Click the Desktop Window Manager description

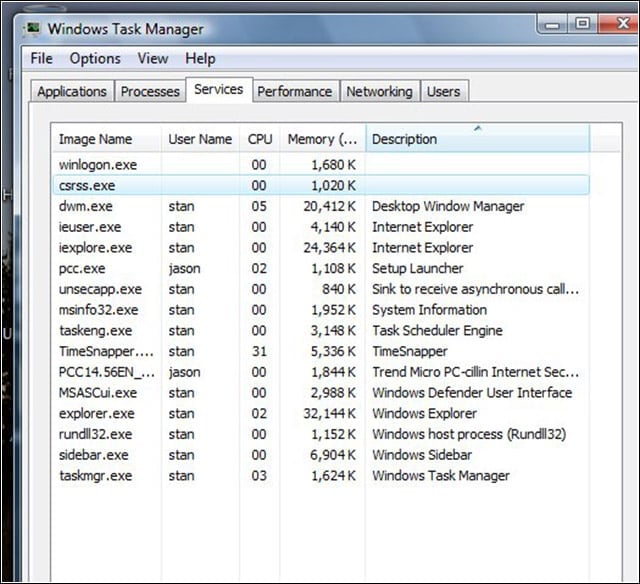[448, 207]
